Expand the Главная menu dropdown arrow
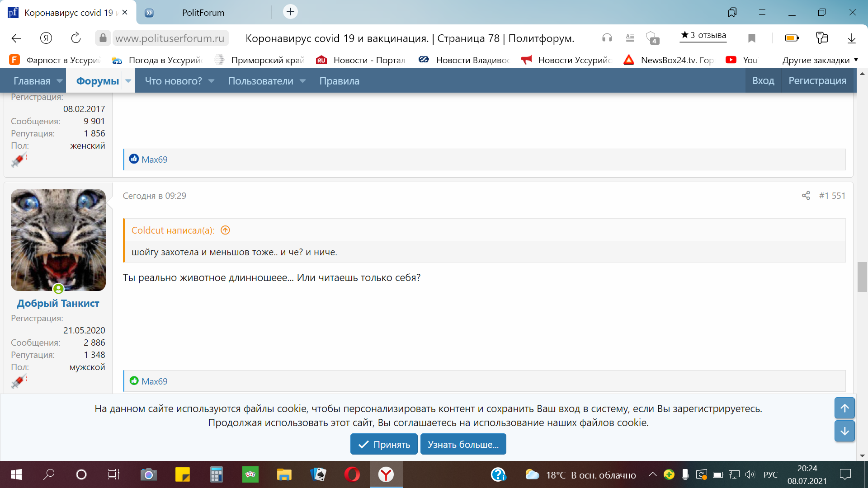The image size is (868, 488). [60, 81]
